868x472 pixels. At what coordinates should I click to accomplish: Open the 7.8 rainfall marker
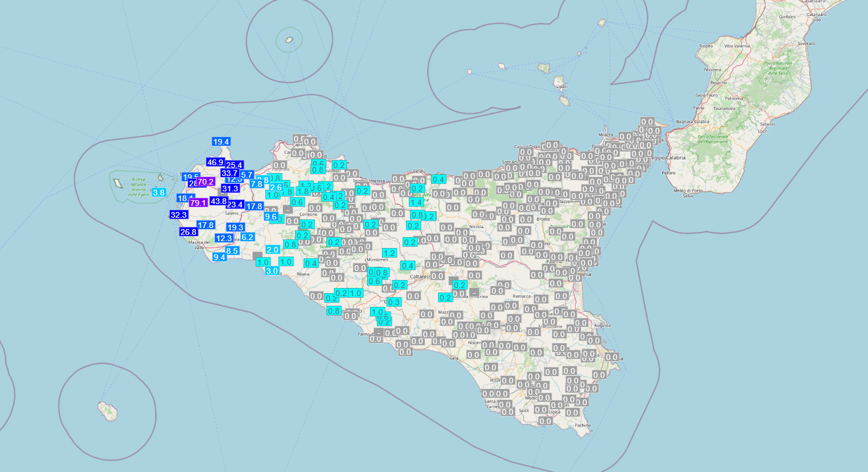point(256,184)
